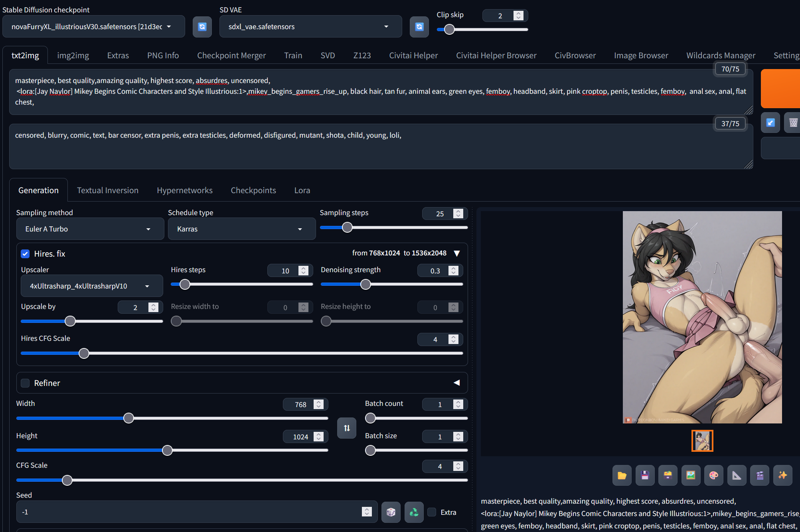Swap width and height values
Screen dimensions: 800x532
click(346, 428)
